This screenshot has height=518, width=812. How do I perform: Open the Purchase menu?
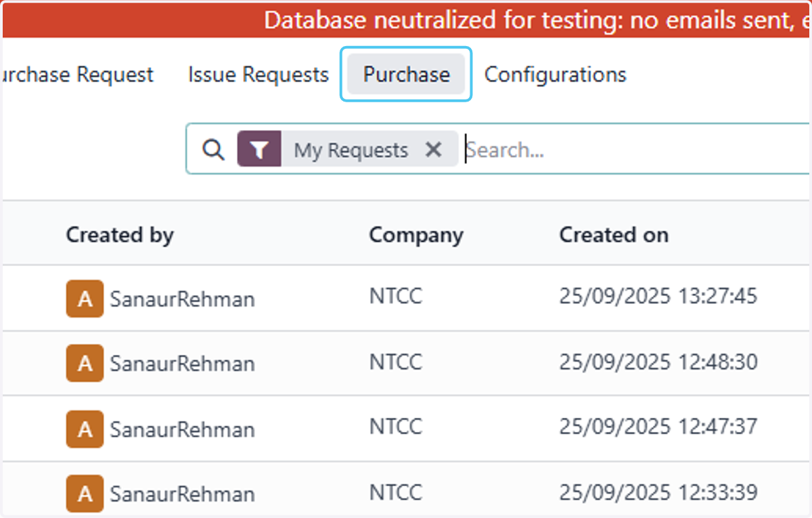[406, 74]
